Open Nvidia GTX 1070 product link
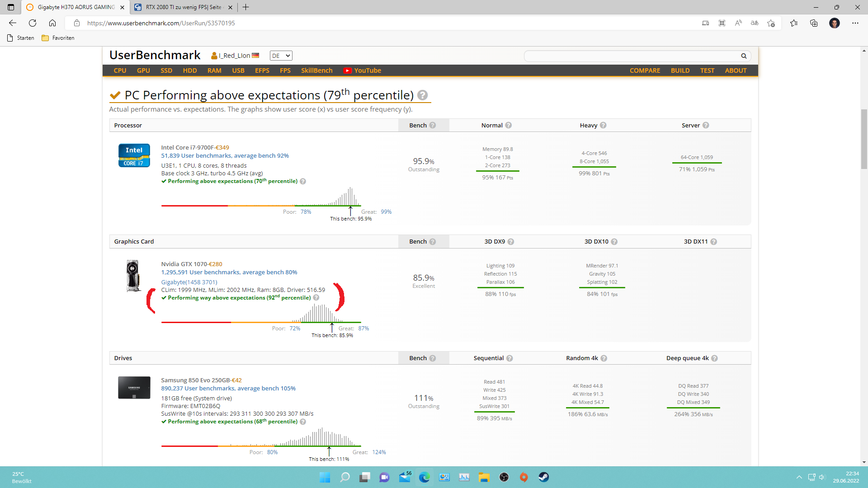The height and width of the screenshot is (488, 868). [x=184, y=264]
